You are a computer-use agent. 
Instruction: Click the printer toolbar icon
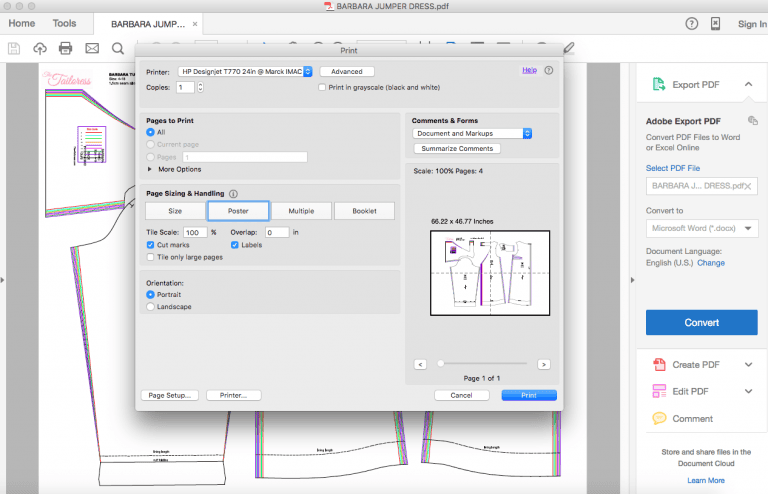coord(65,48)
